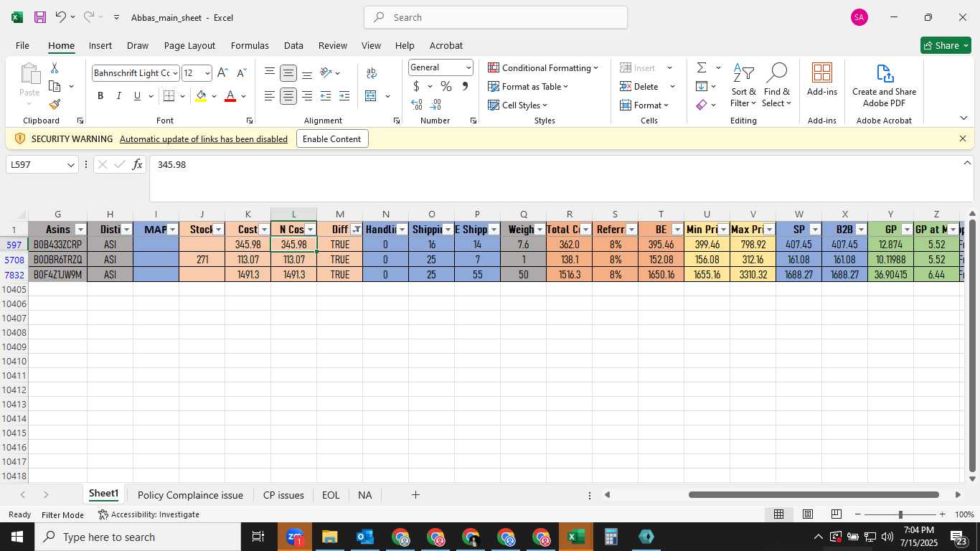The height and width of the screenshot is (551, 980).
Task: Undo the last action
Action: coord(61,17)
